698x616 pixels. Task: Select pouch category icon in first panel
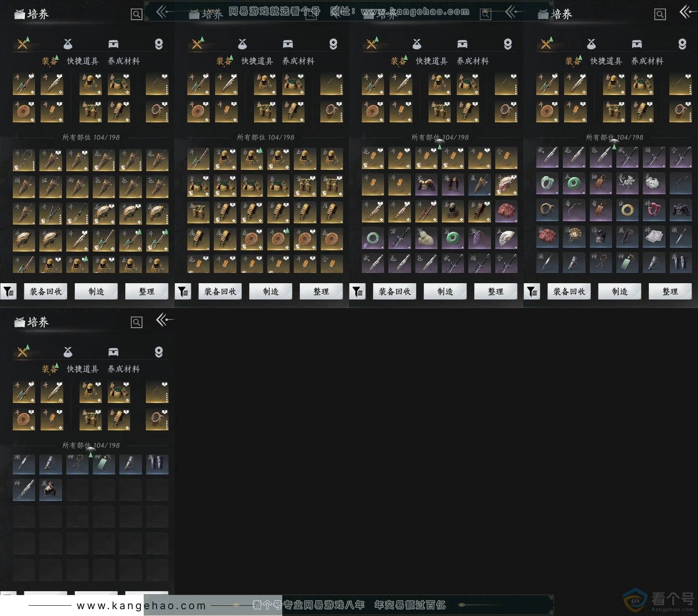[68, 44]
